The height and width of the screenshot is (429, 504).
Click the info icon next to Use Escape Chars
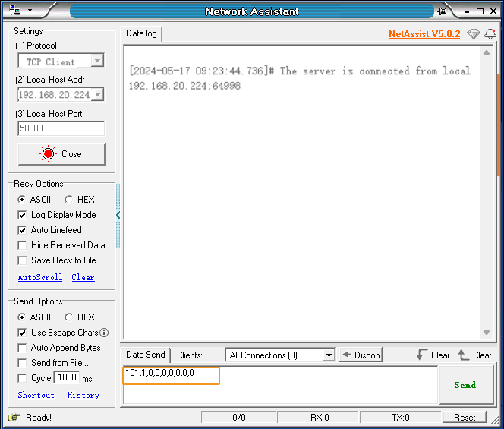[104, 333]
